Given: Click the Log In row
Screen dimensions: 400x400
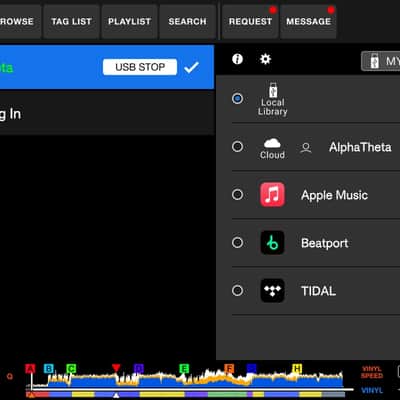Looking at the screenshot, I should coord(107,114).
